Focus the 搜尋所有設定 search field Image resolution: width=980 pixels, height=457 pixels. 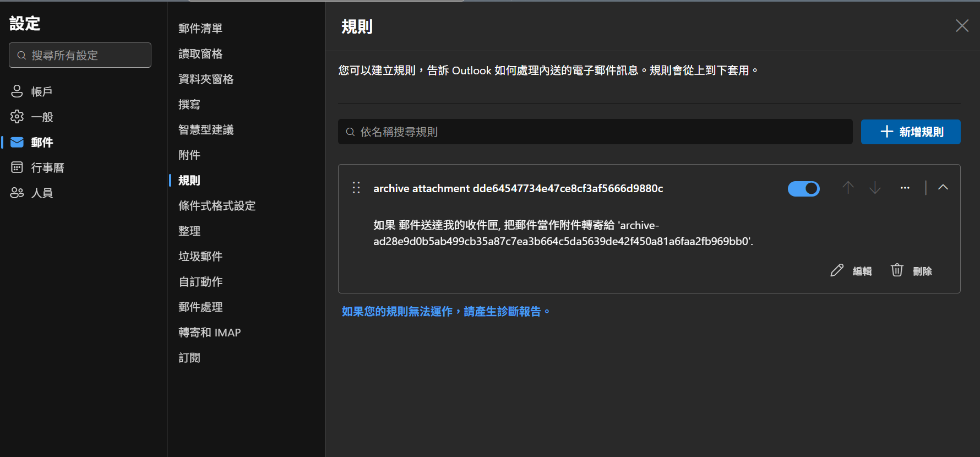[x=80, y=55]
